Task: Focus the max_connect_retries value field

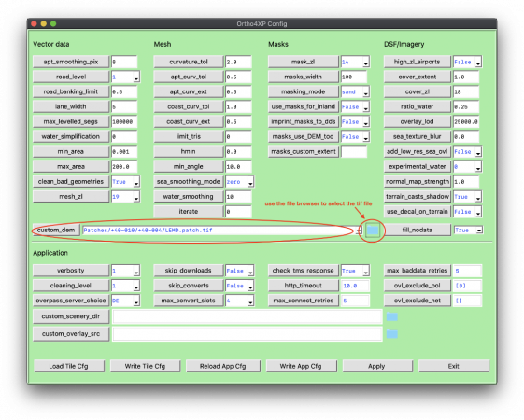Action: (355, 301)
